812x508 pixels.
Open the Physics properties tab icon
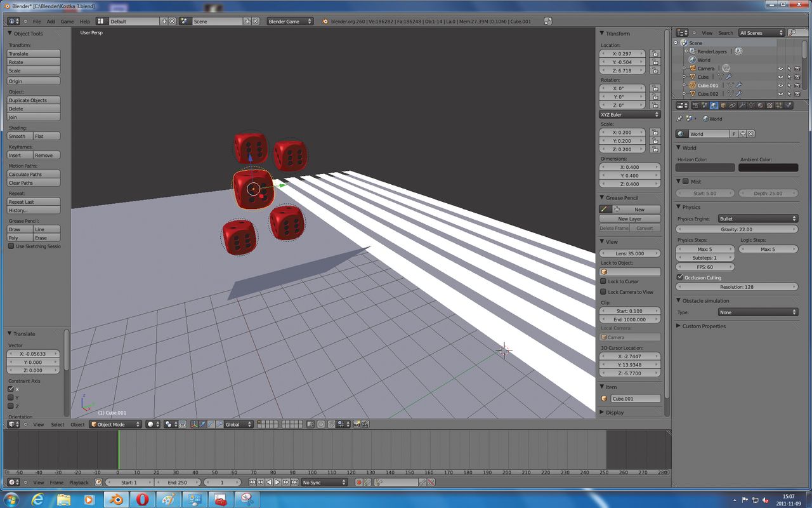click(788, 105)
